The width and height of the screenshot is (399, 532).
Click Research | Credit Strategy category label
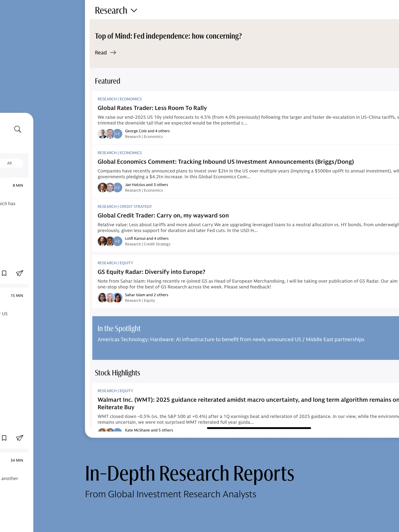coord(124,207)
